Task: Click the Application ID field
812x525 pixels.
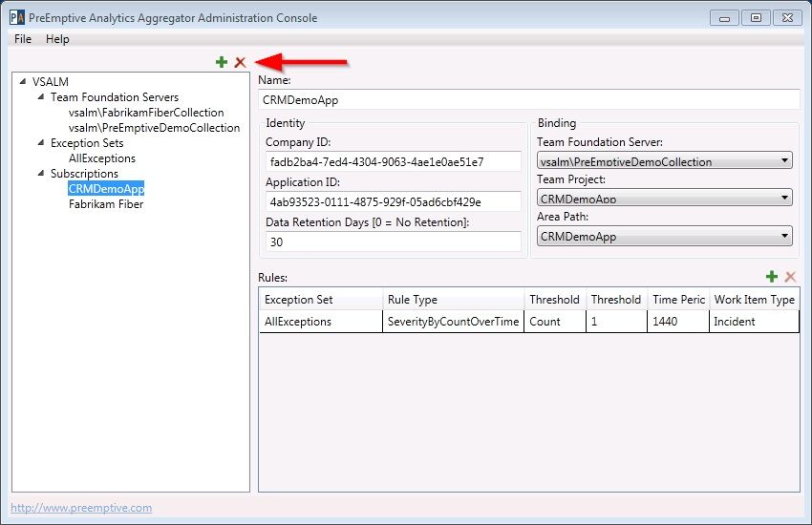Action: [393, 201]
